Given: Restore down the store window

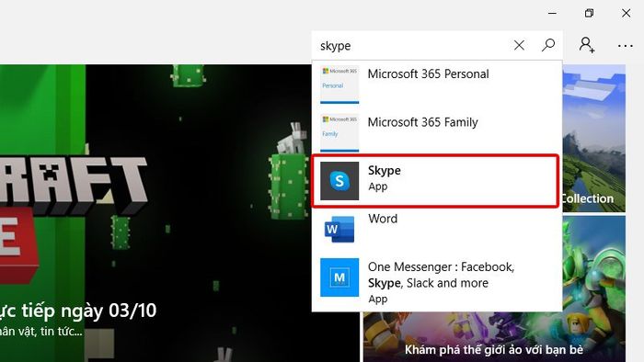Looking at the screenshot, I should 589,13.
